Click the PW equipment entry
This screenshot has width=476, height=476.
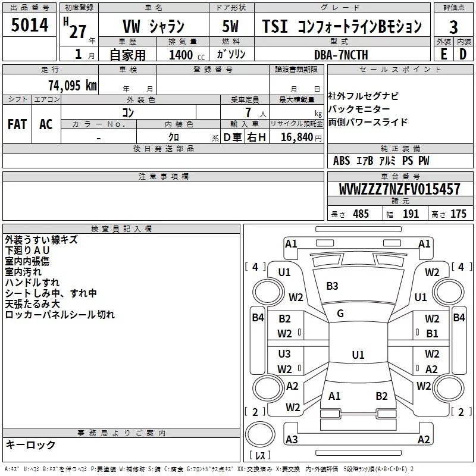click(424, 161)
